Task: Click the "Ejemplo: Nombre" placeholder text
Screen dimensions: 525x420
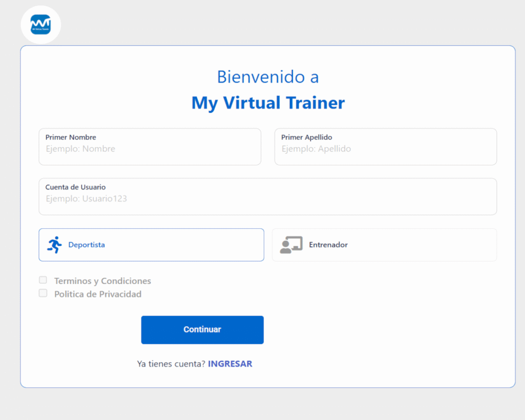Action: (x=80, y=149)
